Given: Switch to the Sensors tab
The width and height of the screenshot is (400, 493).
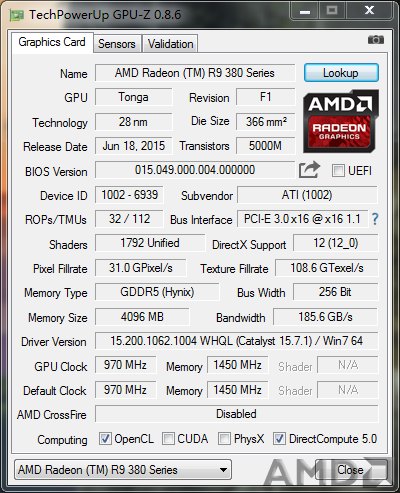Looking at the screenshot, I should (117, 44).
